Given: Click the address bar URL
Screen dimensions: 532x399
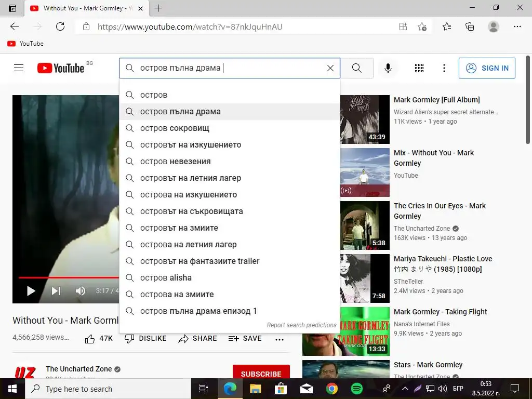Looking at the screenshot, I should pyautogui.click(x=190, y=27).
